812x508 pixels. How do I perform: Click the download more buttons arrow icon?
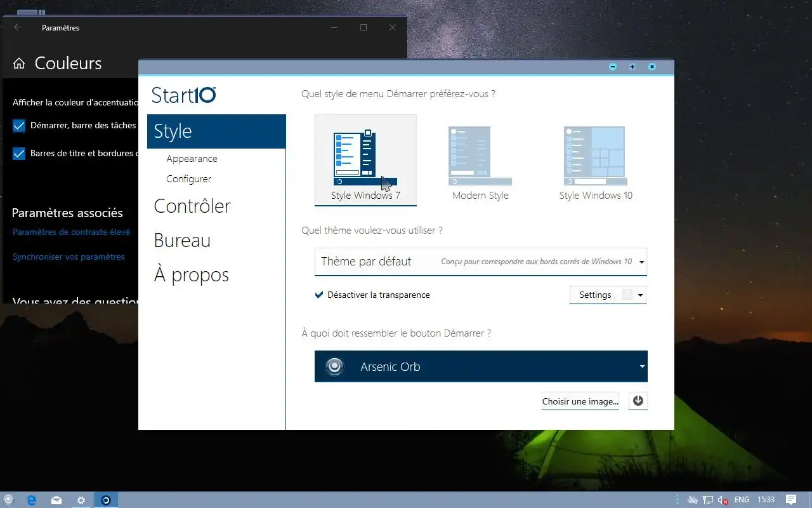(638, 401)
